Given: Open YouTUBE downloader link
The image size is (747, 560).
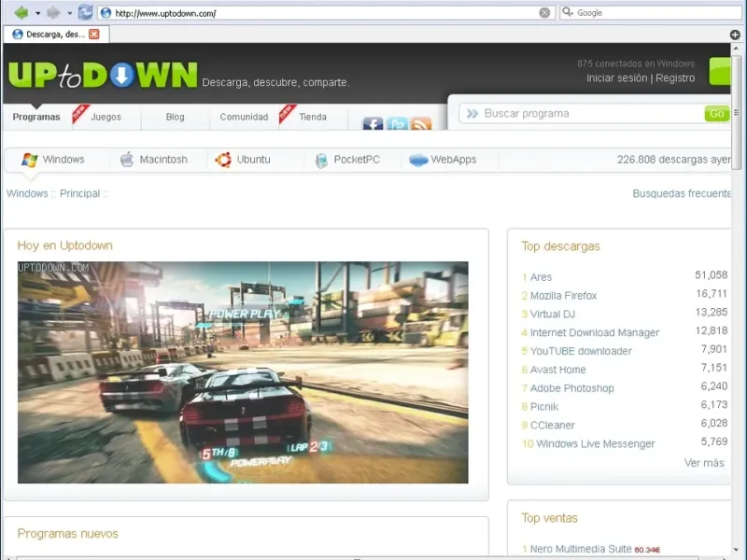Looking at the screenshot, I should coord(581,352).
